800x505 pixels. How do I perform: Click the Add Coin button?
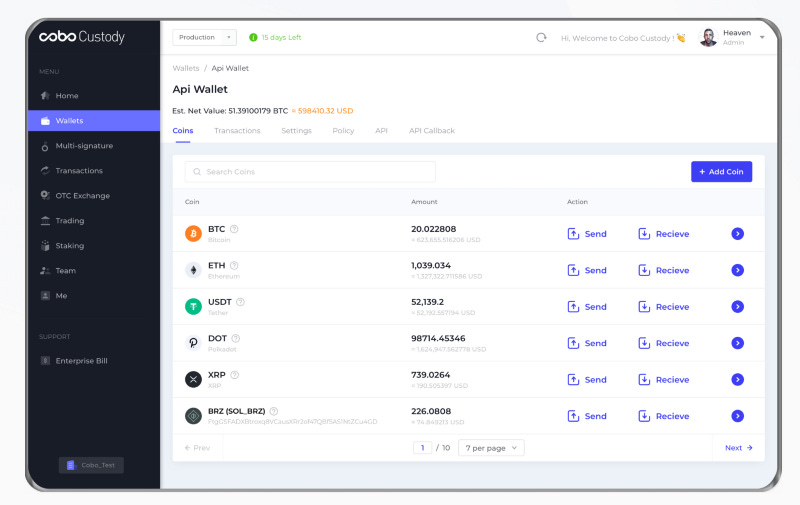point(721,171)
